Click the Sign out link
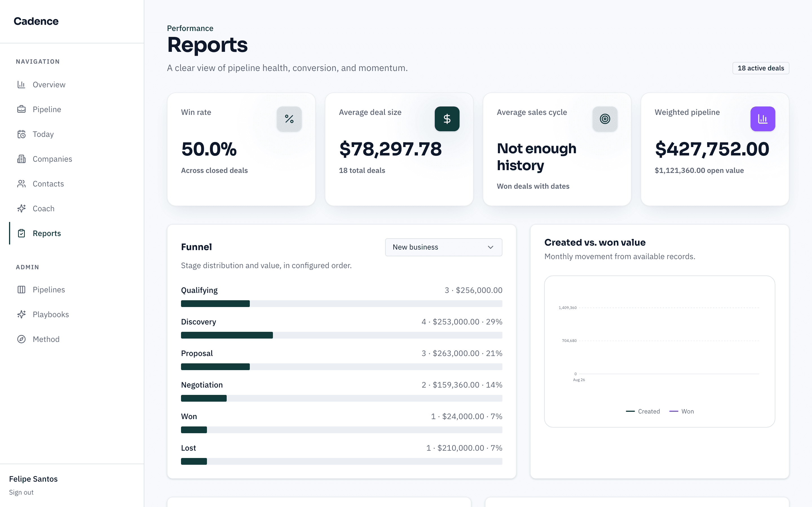This screenshot has height=507, width=812. (x=21, y=492)
